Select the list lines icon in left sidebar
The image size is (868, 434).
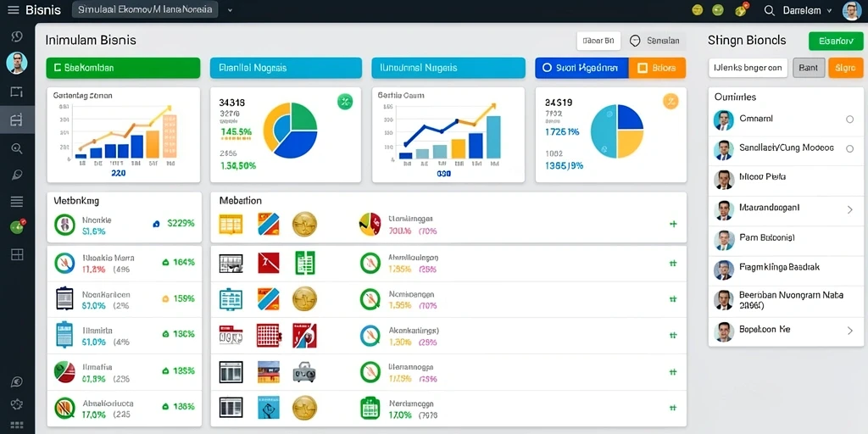click(x=17, y=202)
